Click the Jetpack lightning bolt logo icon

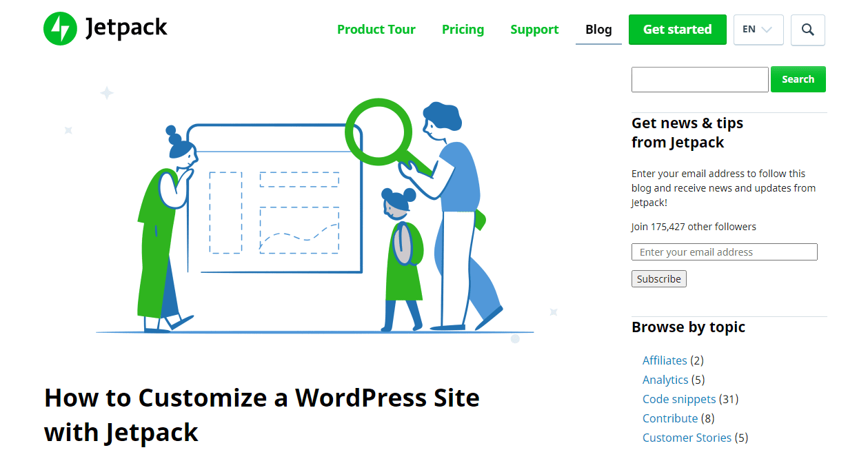[60, 29]
